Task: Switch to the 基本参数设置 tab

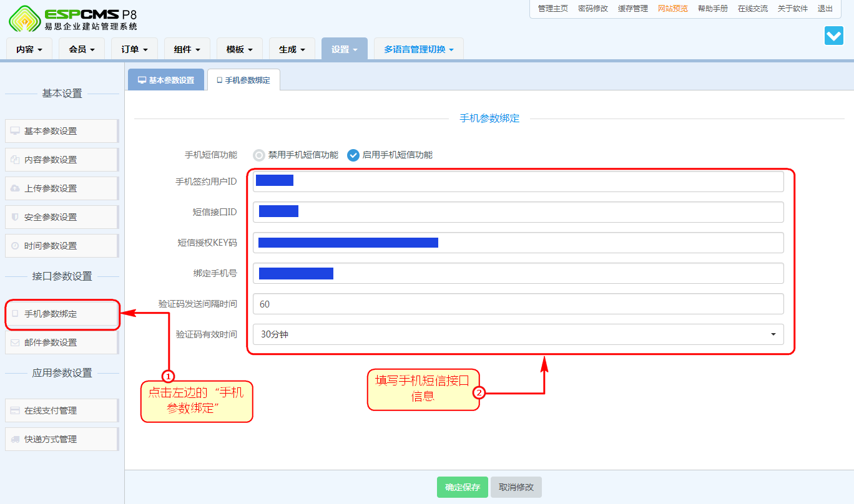Action: (166, 79)
